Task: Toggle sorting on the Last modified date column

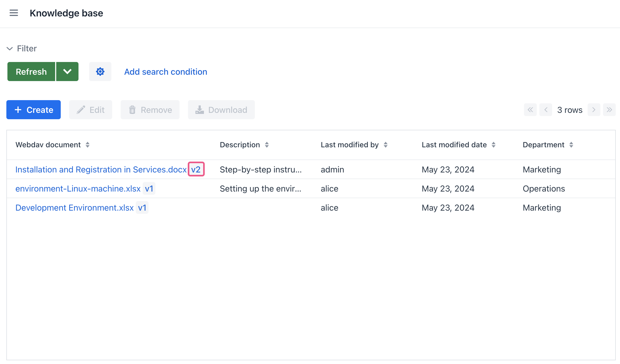Action: 494,145
